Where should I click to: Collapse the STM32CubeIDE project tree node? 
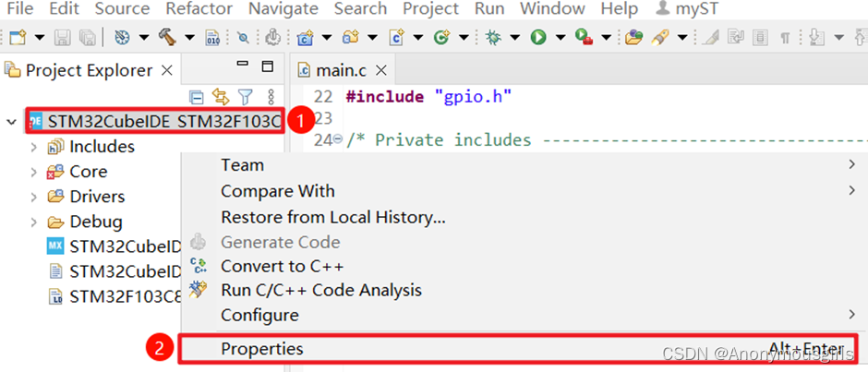11,122
